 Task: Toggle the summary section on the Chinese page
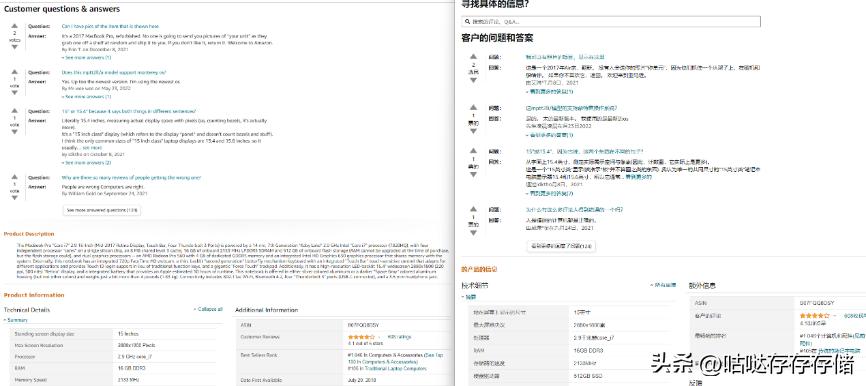click(x=468, y=297)
